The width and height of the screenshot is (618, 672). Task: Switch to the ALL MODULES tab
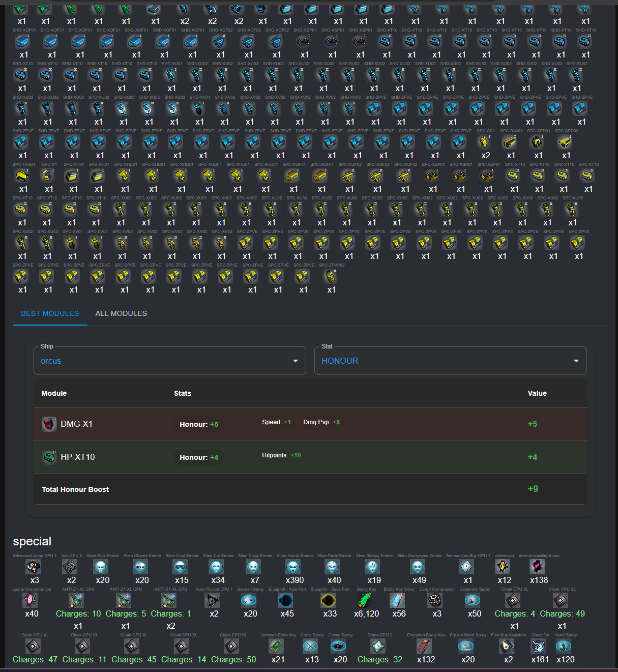(121, 313)
